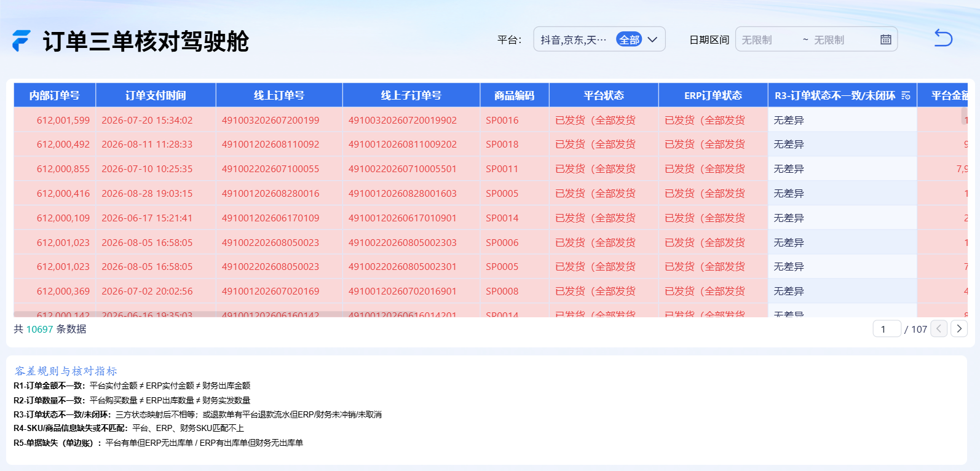This screenshot has height=471, width=980.
Task: Click the 商品编码 column header
Action: click(515, 95)
